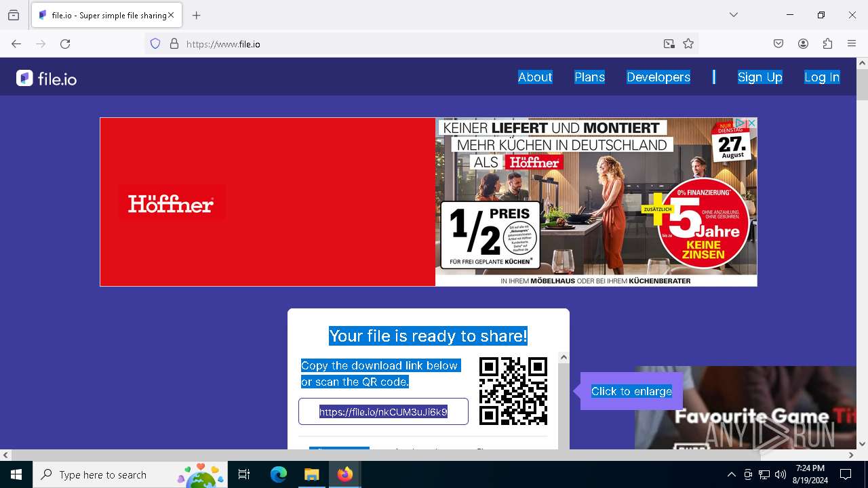Bookmark this page with star icon
Screen dimensions: 868x488
[688, 44]
